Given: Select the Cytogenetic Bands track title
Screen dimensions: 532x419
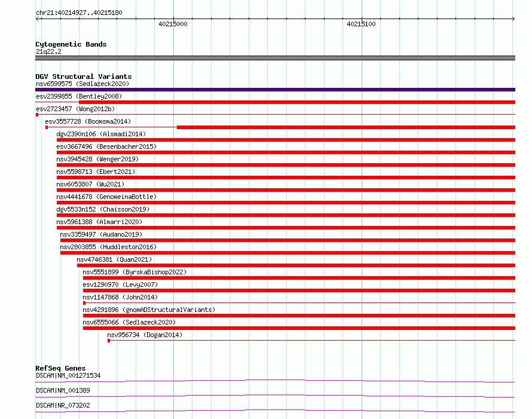Looking at the screenshot, I should [x=71, y=44].
